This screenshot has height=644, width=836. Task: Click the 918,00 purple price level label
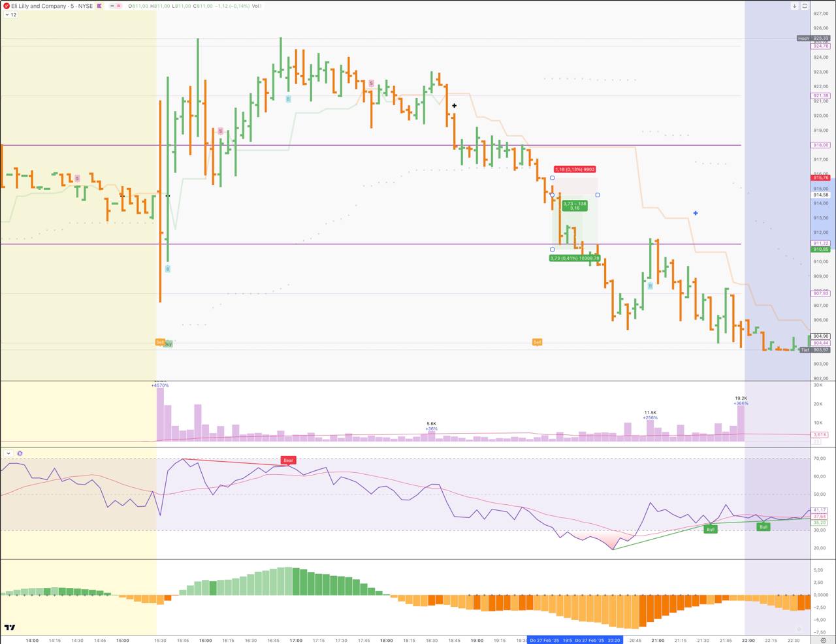[820, 145]
